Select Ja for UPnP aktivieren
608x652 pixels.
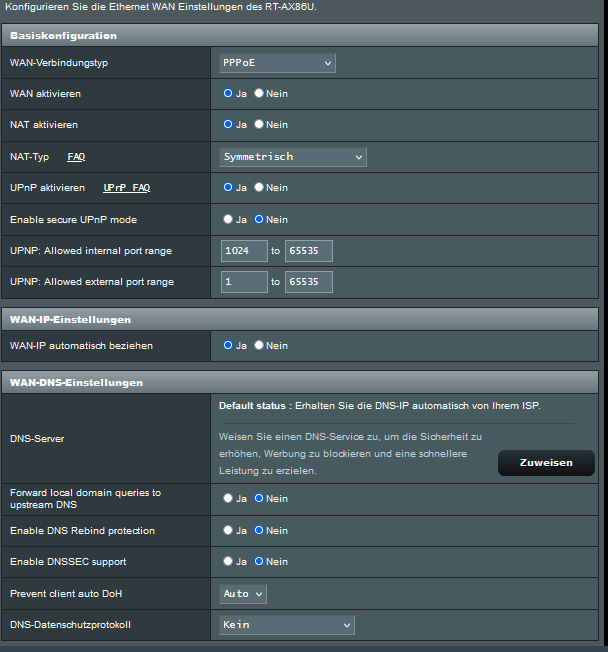click(x=228, y=187)
